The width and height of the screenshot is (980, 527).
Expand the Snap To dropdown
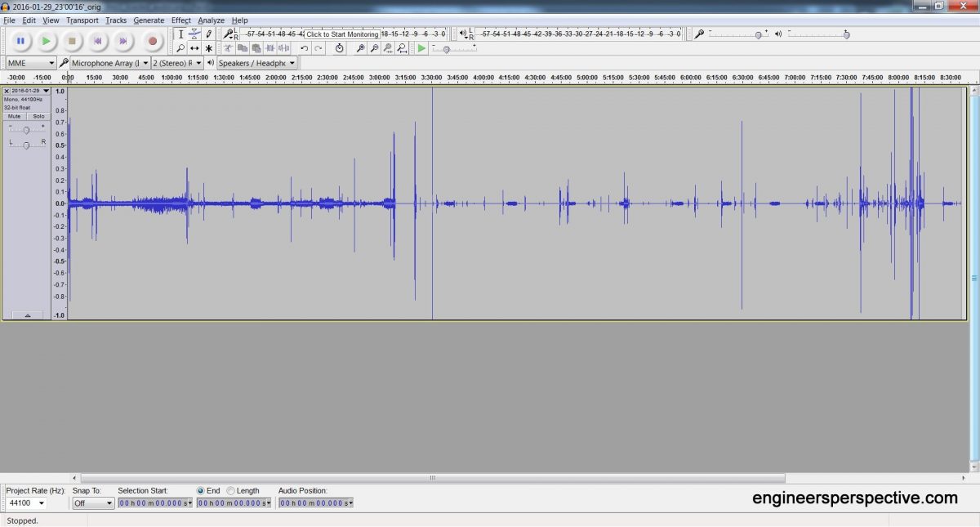pyautogui.click(x=93, y=503)
